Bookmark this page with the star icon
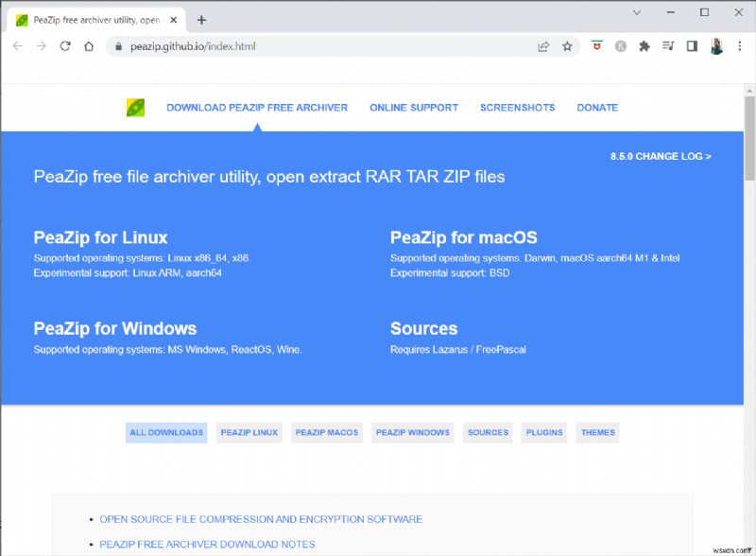This screenshot has width=756, height=556. pos(567,45)
